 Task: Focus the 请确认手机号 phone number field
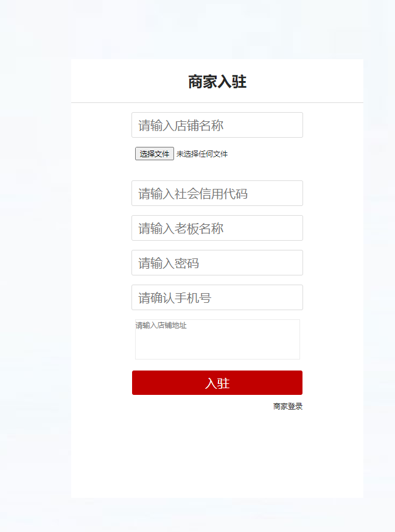[217, 297]
